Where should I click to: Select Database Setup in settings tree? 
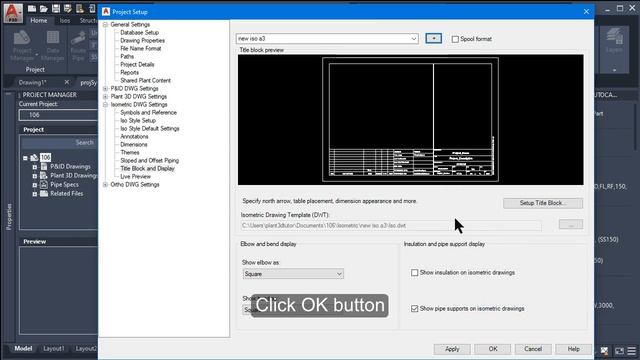pyautogui.click(x=140, y=32)
